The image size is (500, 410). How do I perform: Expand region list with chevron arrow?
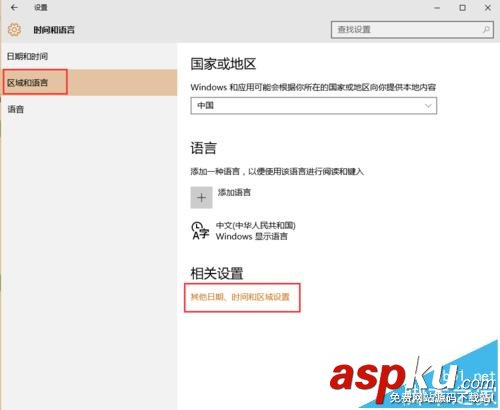point(428,106)
